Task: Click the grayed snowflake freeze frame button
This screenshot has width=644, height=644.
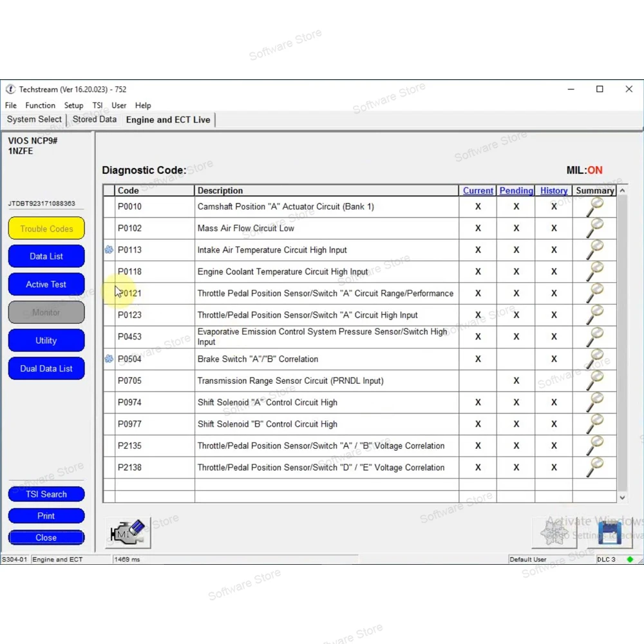Action: (554, 533)
